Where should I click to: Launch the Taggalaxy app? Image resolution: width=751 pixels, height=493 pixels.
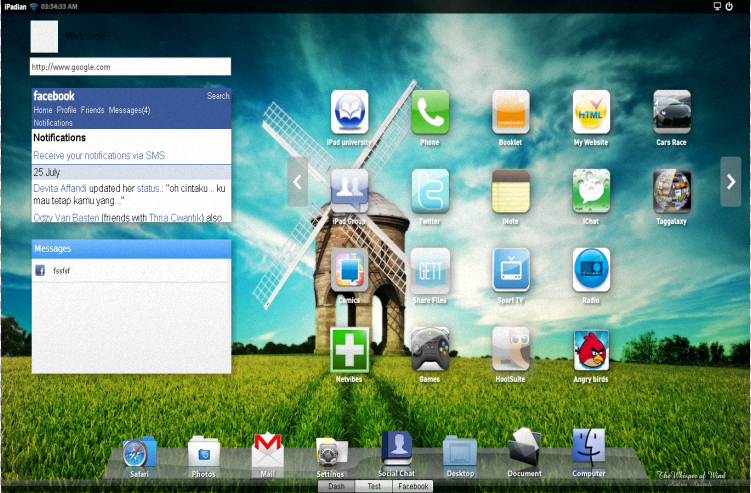click(672, 191)
